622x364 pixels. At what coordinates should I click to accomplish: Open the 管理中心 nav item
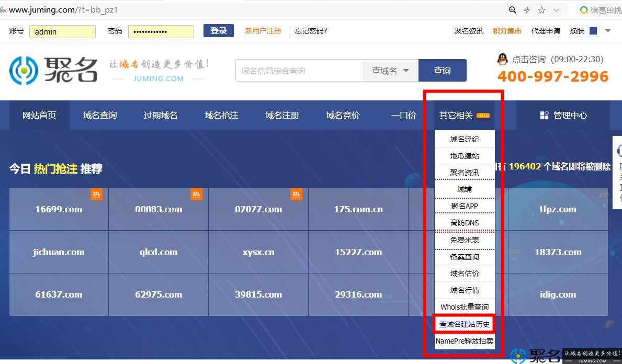pos(564,116)
